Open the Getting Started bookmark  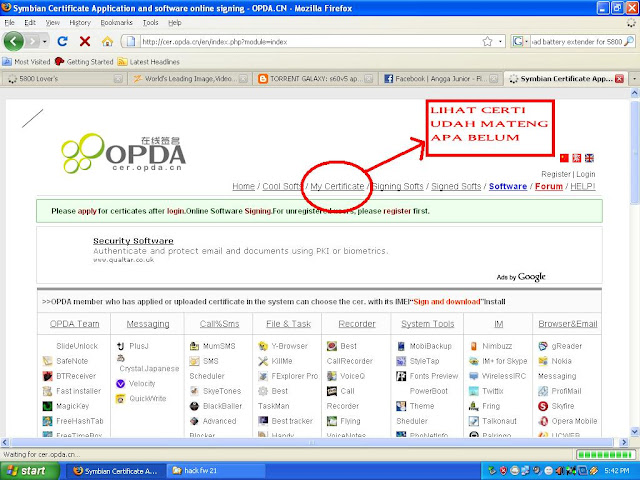[84, 62]
